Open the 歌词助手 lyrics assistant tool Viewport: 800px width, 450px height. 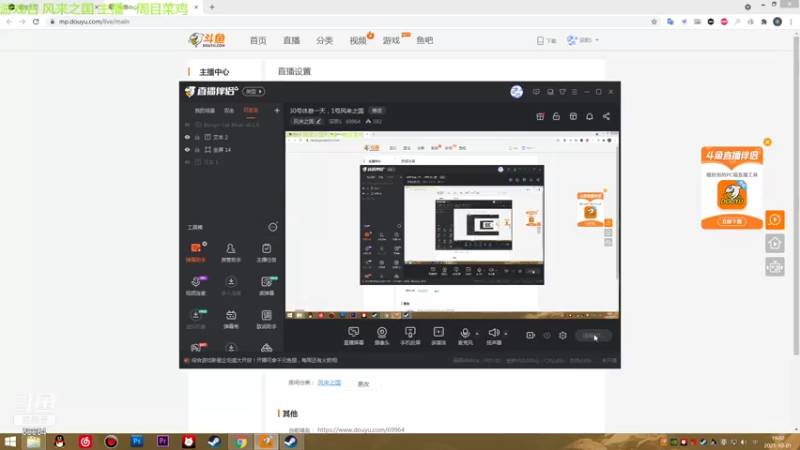coord(266,319)
